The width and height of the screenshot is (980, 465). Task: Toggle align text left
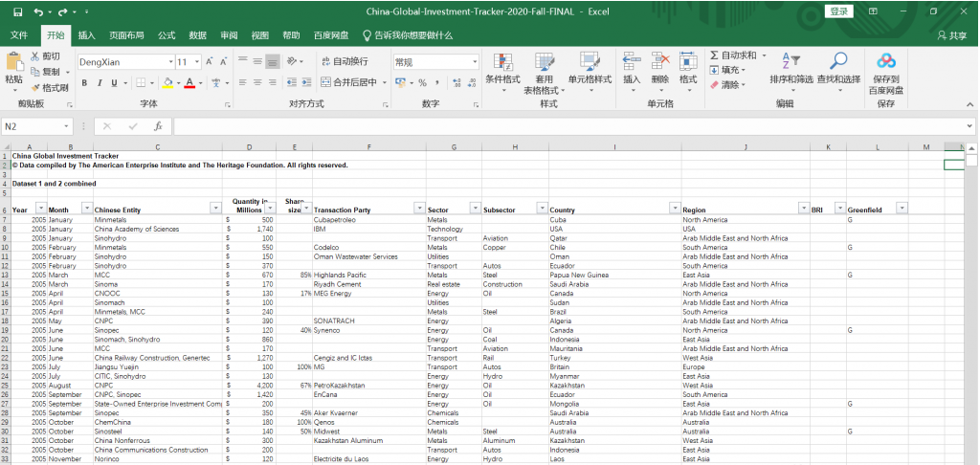pyautogui.click(x=242, y=82)
